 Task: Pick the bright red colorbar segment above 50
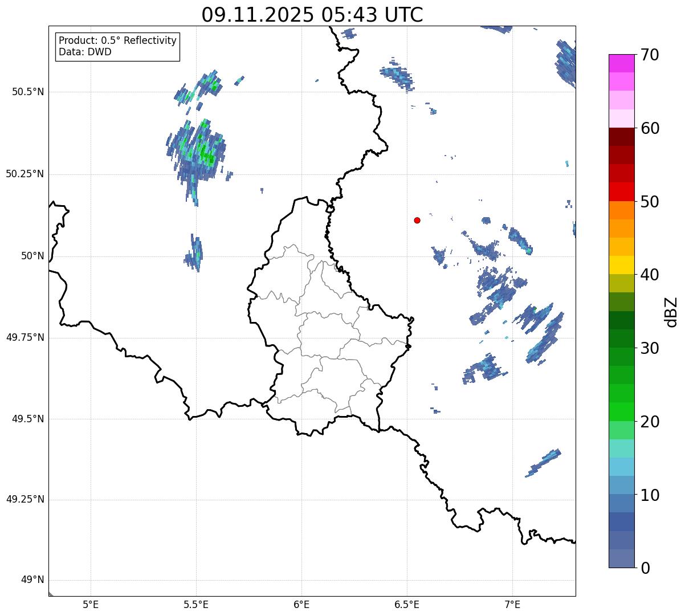pyautogui.click(x=621, y=192)
